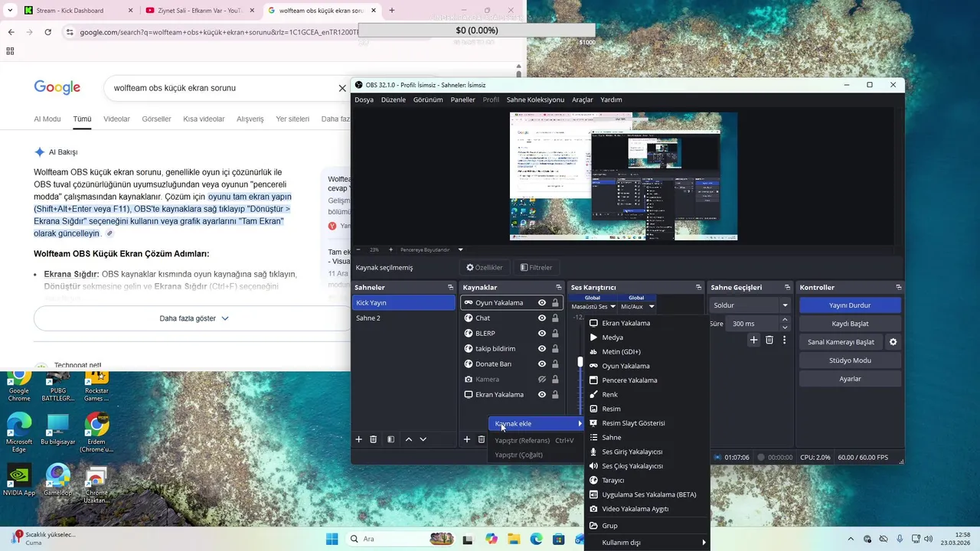Click the OBS preview canvas thumbnail
This screenshot has width=980, height=551.
click(x=623, y=176)
